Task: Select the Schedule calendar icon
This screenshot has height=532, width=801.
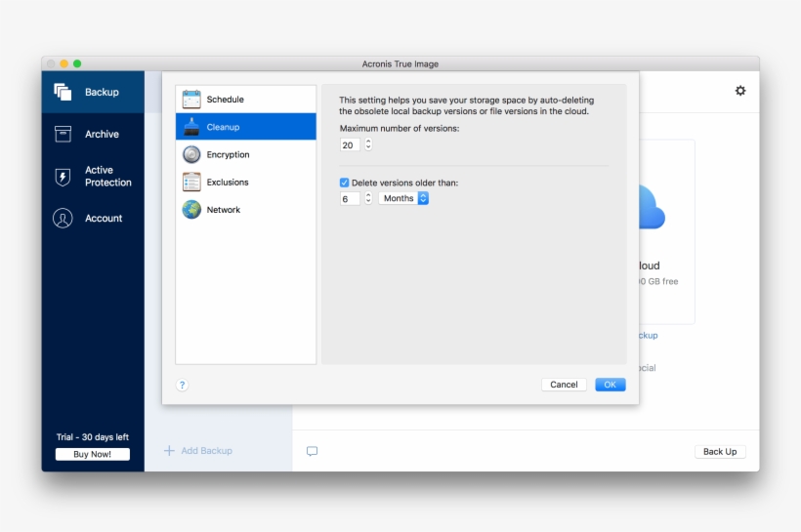Action: (x=191, y=99)
